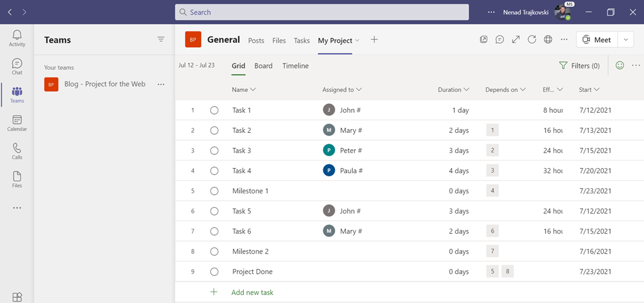Viewport: 644px width, 303px height.
Task: Open the Activity feed in sidebar
Action: pos(17,38)
